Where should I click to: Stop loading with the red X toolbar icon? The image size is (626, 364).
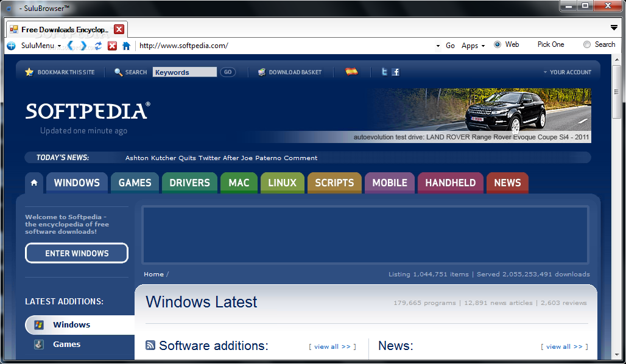pyautogui.click(x=112, y=46)
